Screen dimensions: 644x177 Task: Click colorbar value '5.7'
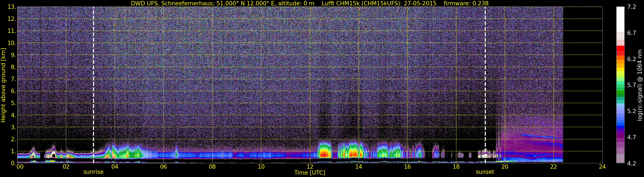(632, 85)
